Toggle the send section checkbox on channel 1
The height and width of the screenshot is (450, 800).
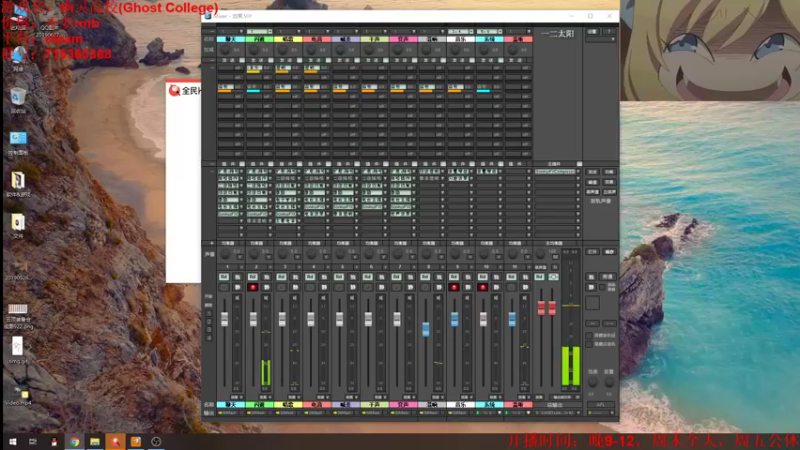tap(242, 60)
